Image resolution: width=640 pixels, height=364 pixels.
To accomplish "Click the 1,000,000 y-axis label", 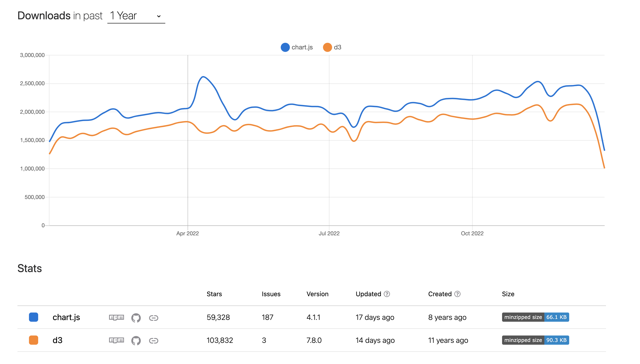I will click(32, 169).
